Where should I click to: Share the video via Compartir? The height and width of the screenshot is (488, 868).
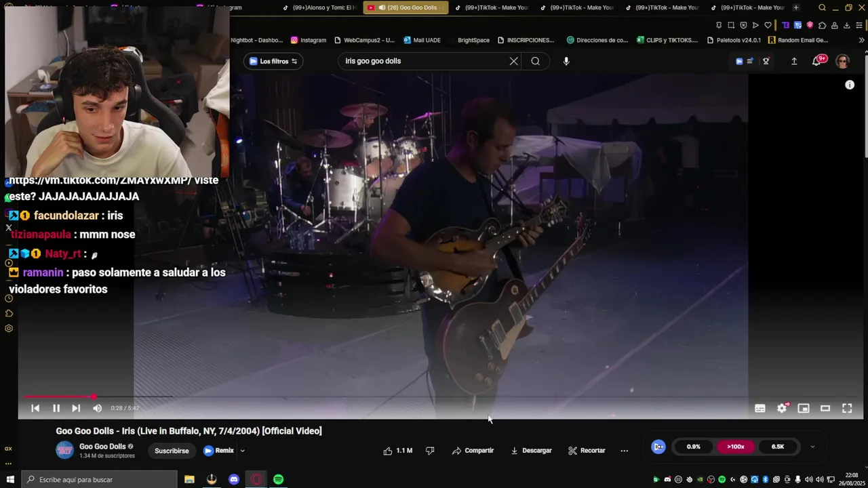[x=473, y=451]
